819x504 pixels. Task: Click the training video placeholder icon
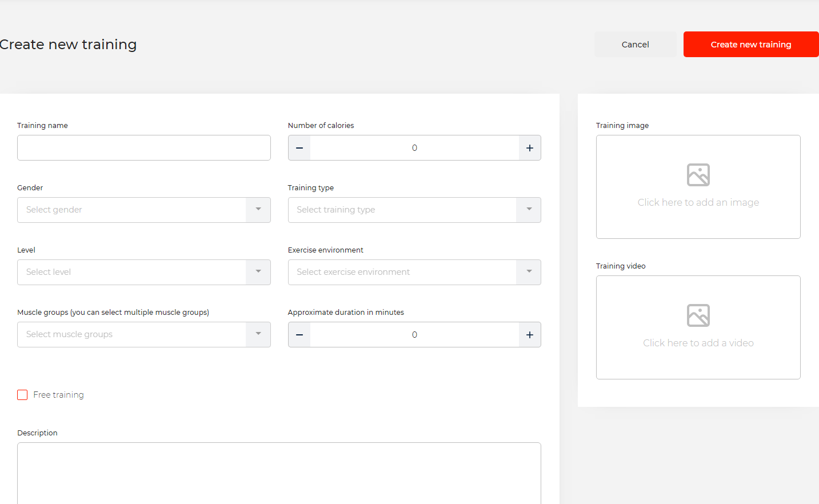(x=698, y=315)
